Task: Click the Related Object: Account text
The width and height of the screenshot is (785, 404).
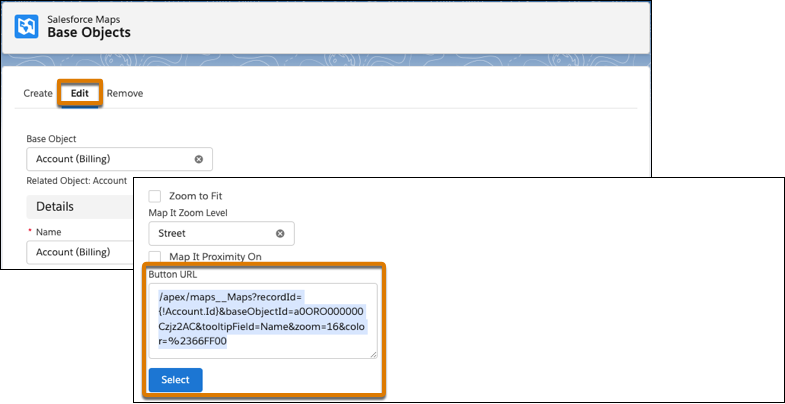Action: pos(77,181)
